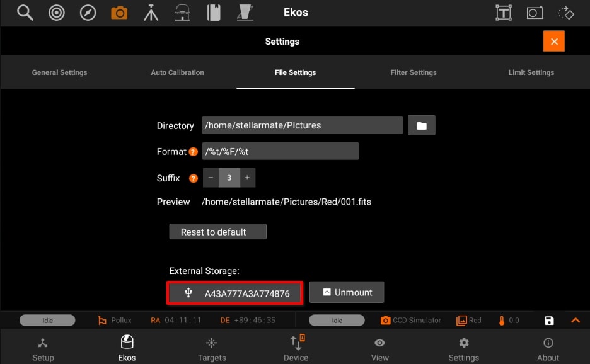
Task: Click the CCD Simulator camera icon
Action: (x=385, y=321)
